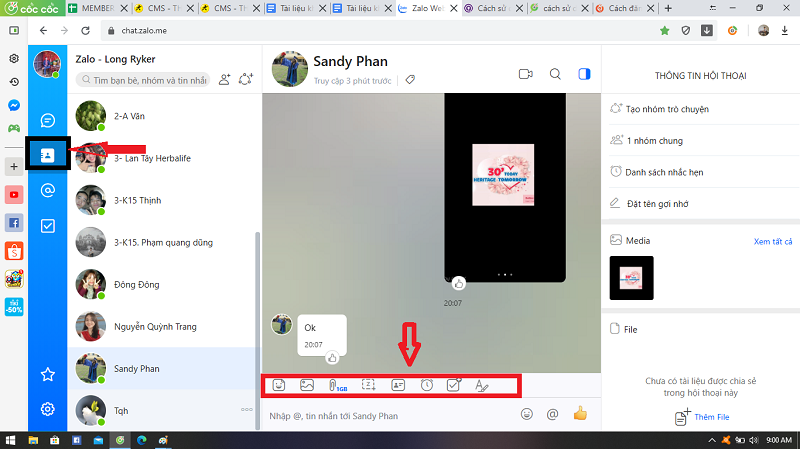Open the chat with Tqh
This screenshot has height=449, width=800.
pyautogui.click(x=163, y=411)
